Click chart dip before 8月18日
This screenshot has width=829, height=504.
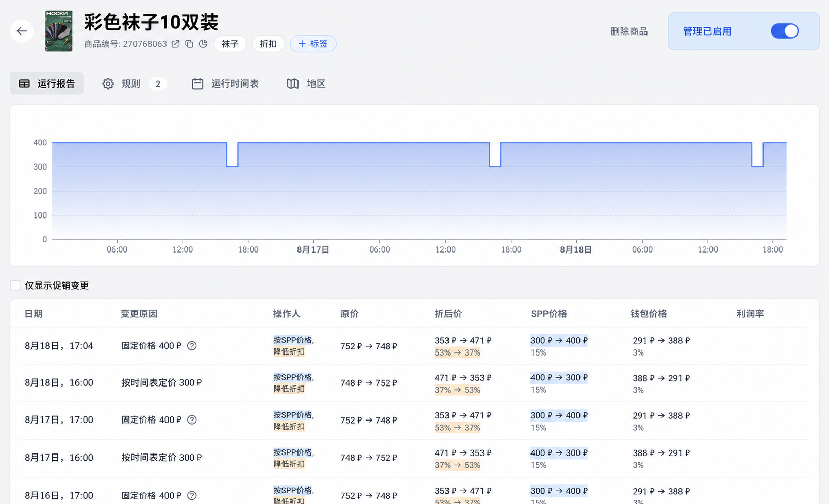495,155
